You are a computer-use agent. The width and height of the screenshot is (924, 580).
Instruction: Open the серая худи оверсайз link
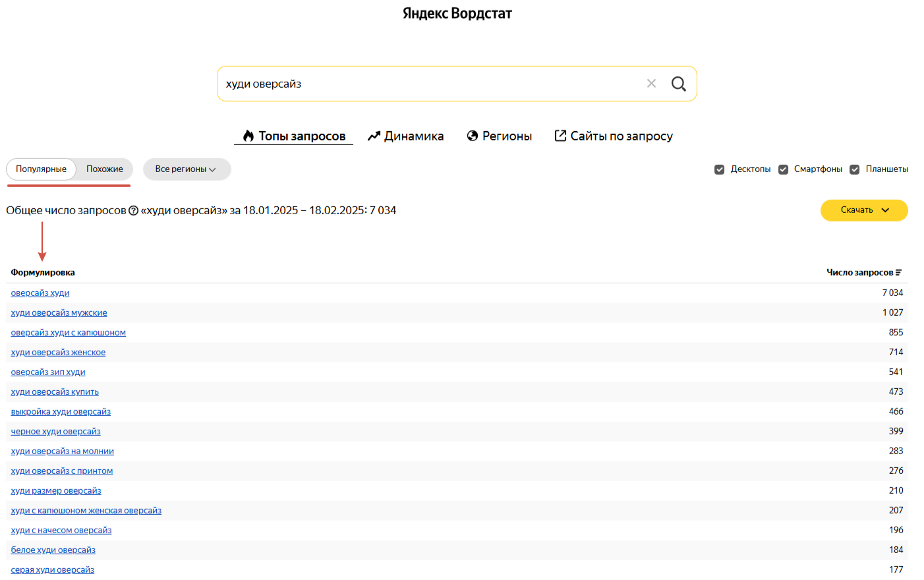pyautogui.click(x=53, y=569)
